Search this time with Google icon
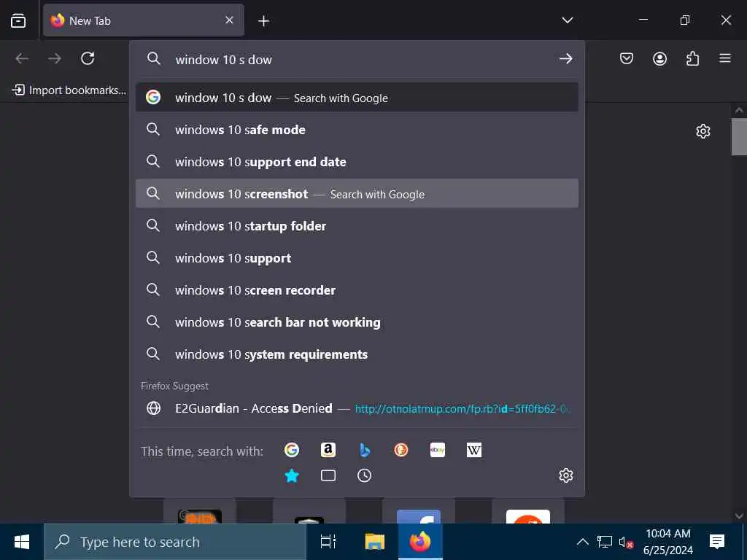 [292, 450]
